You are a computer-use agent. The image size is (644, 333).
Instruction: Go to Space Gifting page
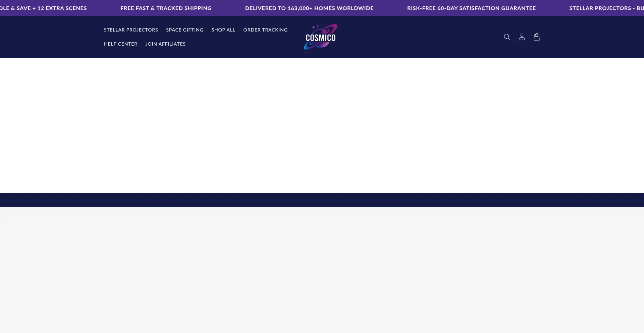184,30
